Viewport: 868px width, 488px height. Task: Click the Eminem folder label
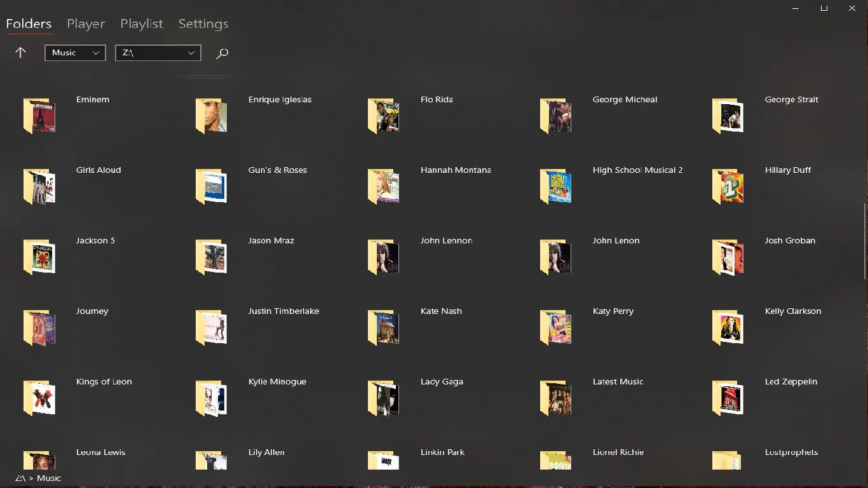point(93,100)
